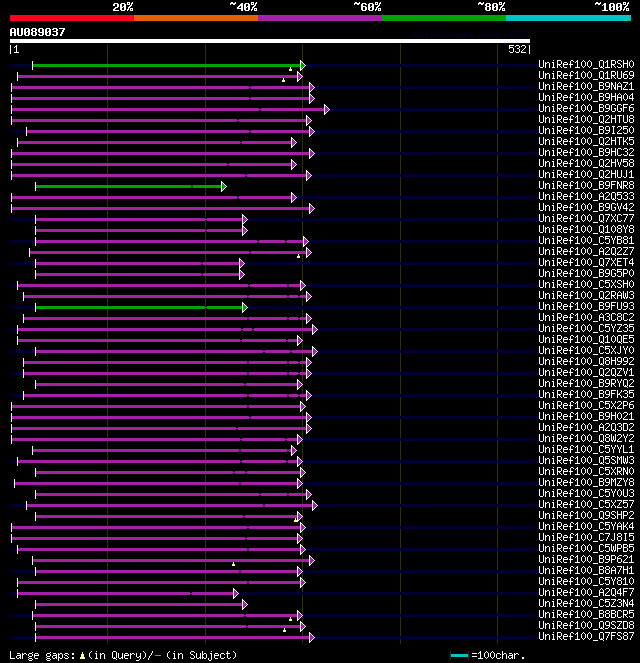Click the AU089037 query name
The image size is (640, 663).
[x=37, y=32]
